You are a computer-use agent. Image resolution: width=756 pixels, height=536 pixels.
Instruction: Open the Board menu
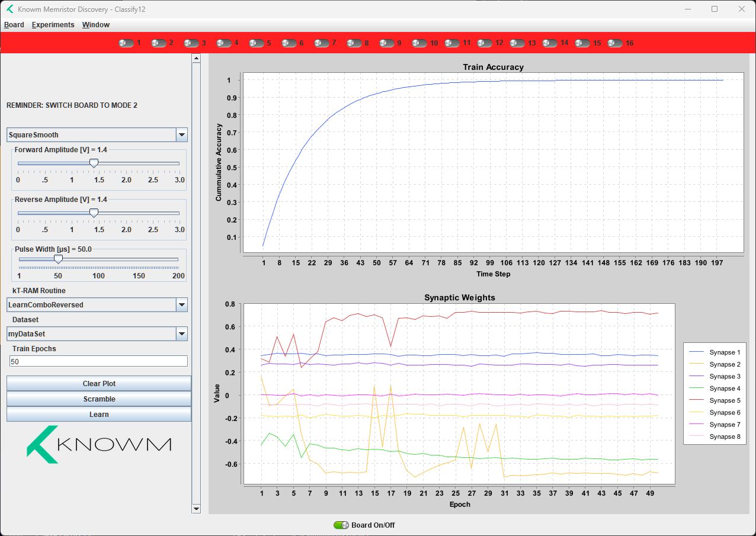point(14,25)
